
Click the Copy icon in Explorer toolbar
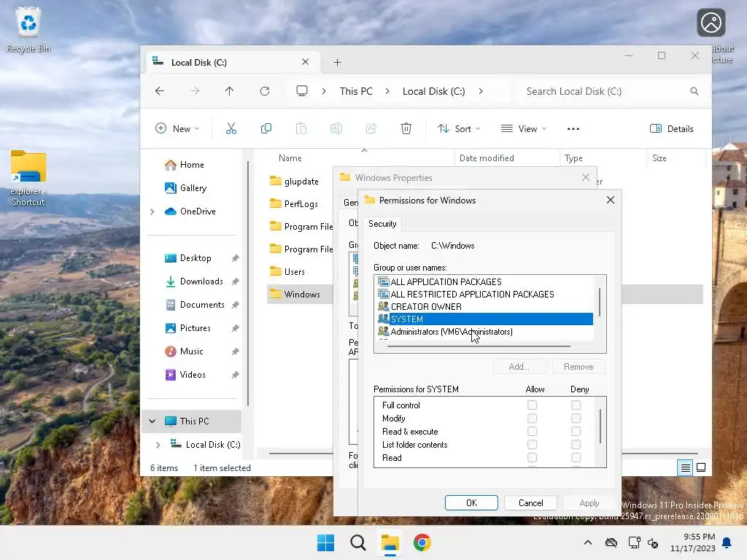(266, 128)
